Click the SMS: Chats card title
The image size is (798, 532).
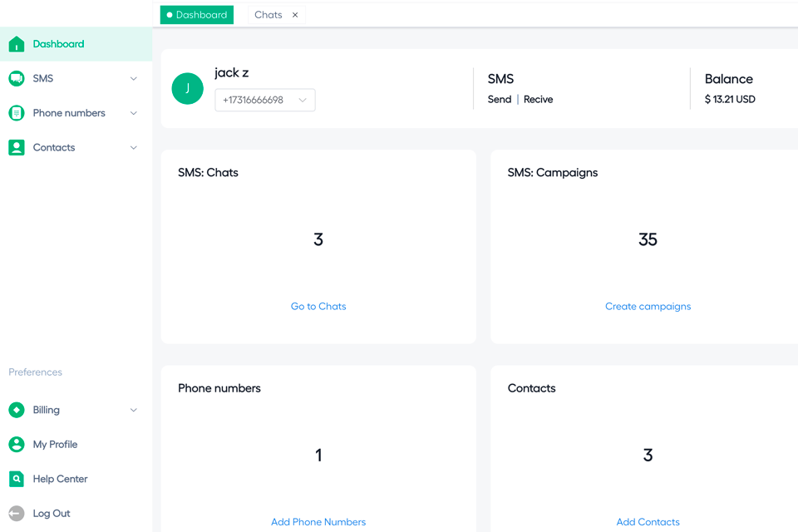(x=208, y=173)
